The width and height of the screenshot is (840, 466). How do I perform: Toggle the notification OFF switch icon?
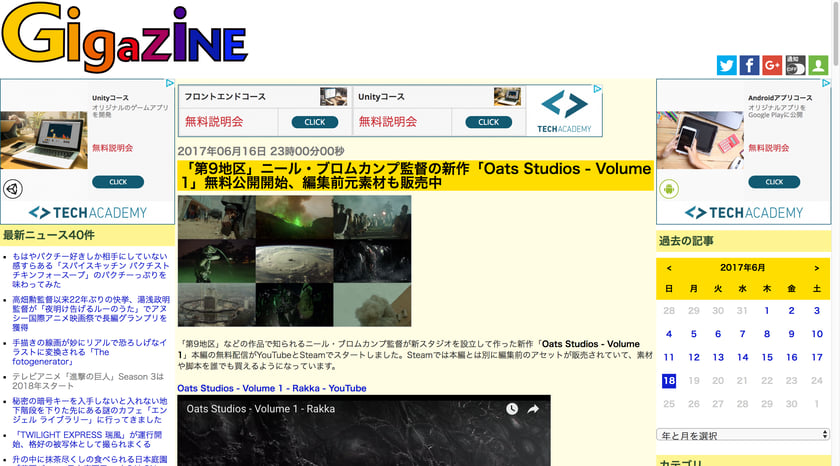click(796, 65)
